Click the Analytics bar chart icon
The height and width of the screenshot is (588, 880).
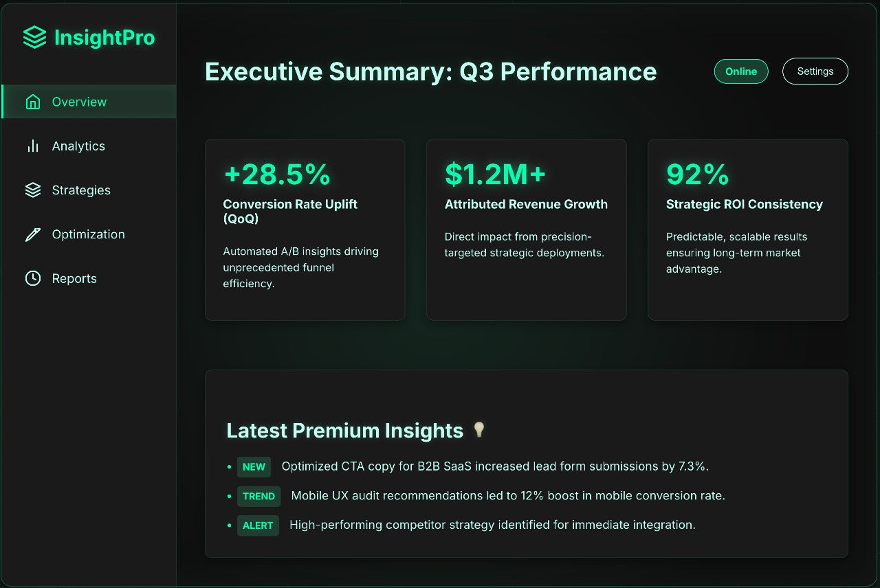tap(33, 146)
